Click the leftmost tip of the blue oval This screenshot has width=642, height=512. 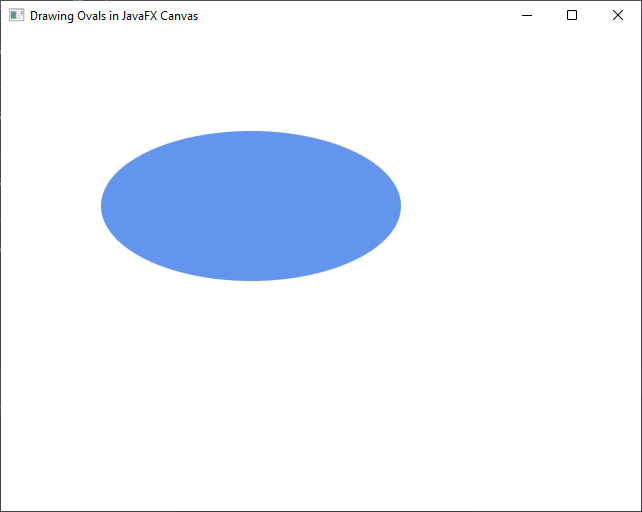(x=104, y=206)
